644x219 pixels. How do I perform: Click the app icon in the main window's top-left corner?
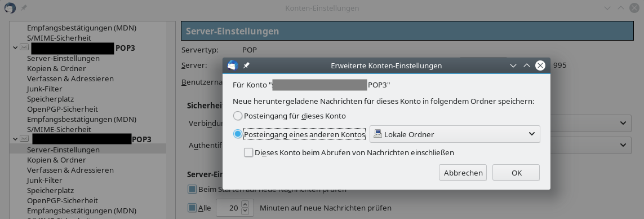10,8
